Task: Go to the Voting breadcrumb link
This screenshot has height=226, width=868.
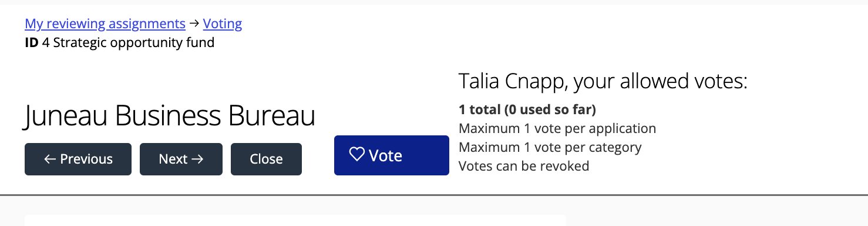Action: [223, 24]
